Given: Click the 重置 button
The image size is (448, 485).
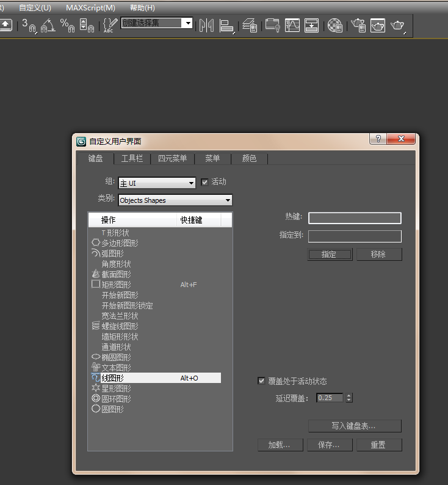Looking at the screenshot, I should point(379,445).
